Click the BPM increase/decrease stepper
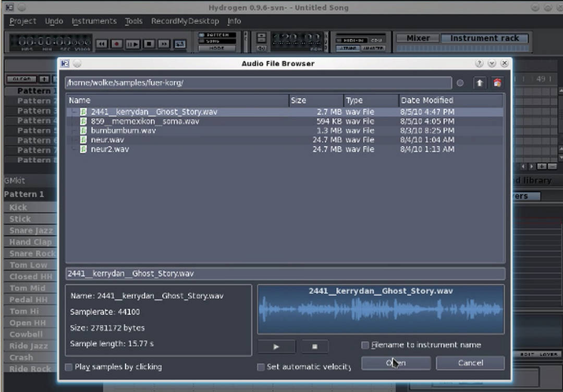This screenshot has height=392, width=563. point(261,38)
